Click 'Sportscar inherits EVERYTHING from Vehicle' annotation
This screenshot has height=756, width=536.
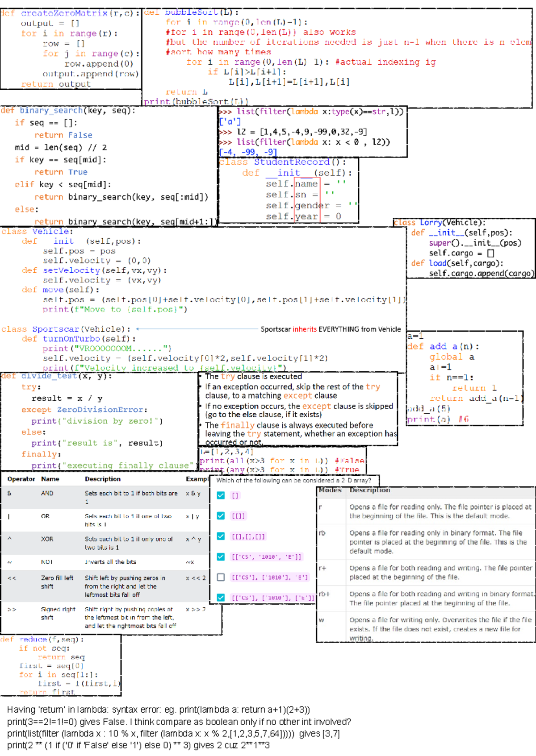(331, 329)
